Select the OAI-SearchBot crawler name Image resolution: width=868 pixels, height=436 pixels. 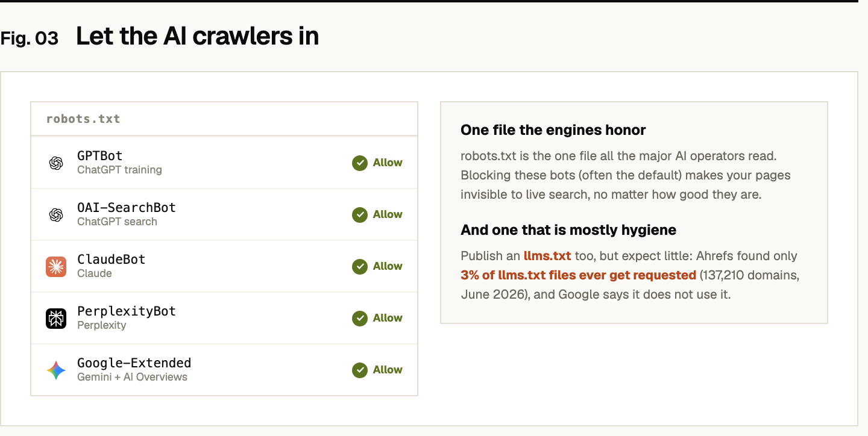tap(127, 208)
